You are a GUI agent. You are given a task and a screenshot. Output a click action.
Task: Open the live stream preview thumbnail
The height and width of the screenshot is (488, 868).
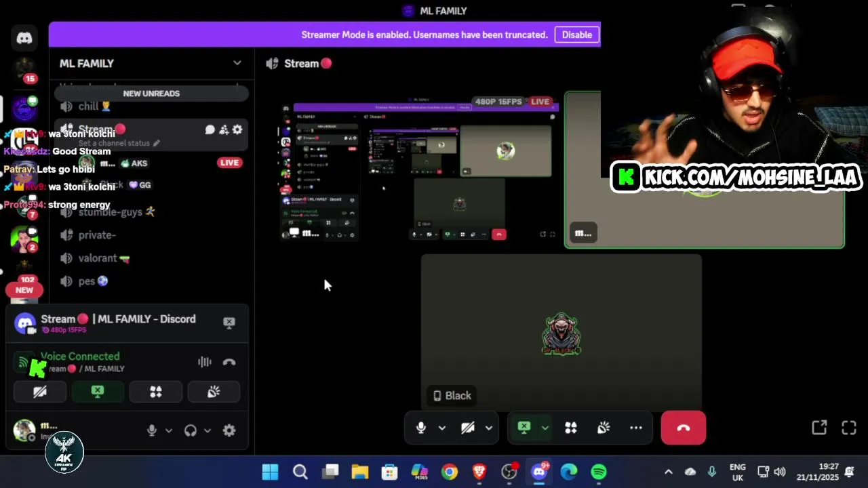(420, 169)
